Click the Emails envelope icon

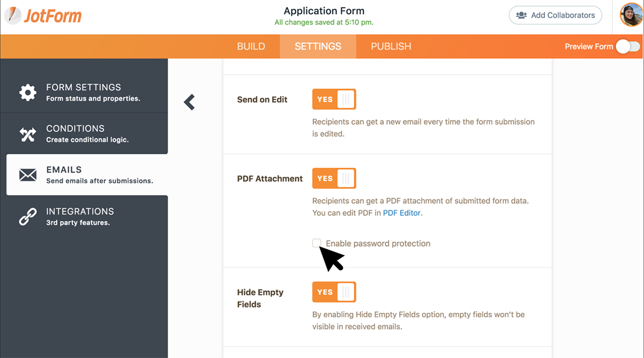[x=28, y=175]
